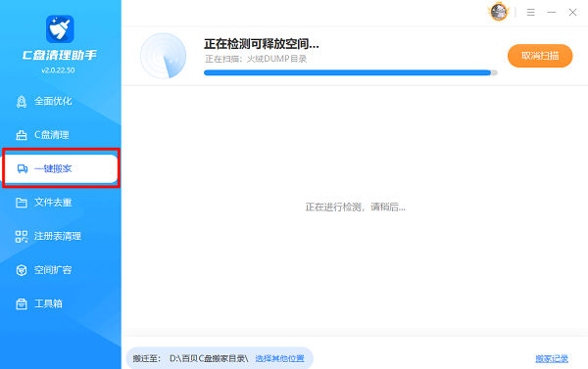Click the 全面优化 rocket icon
The image size is (588, 369).
22,101
